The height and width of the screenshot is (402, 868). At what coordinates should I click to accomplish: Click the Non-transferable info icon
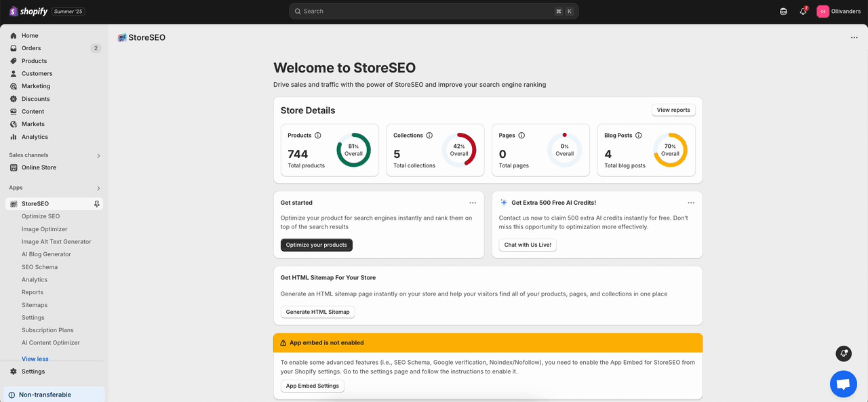click(12, 395)
